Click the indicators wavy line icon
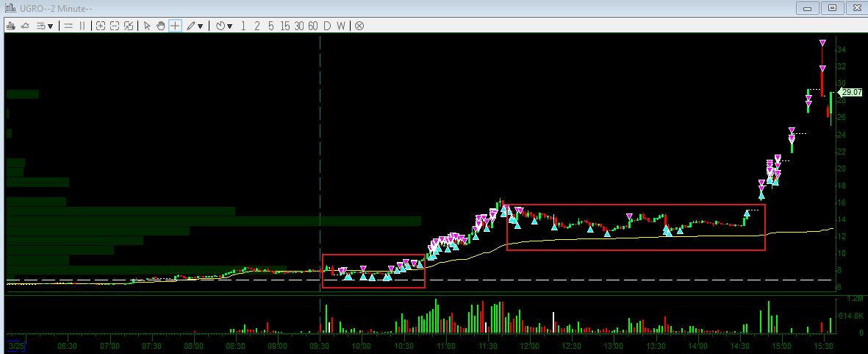 click(25, 26)
